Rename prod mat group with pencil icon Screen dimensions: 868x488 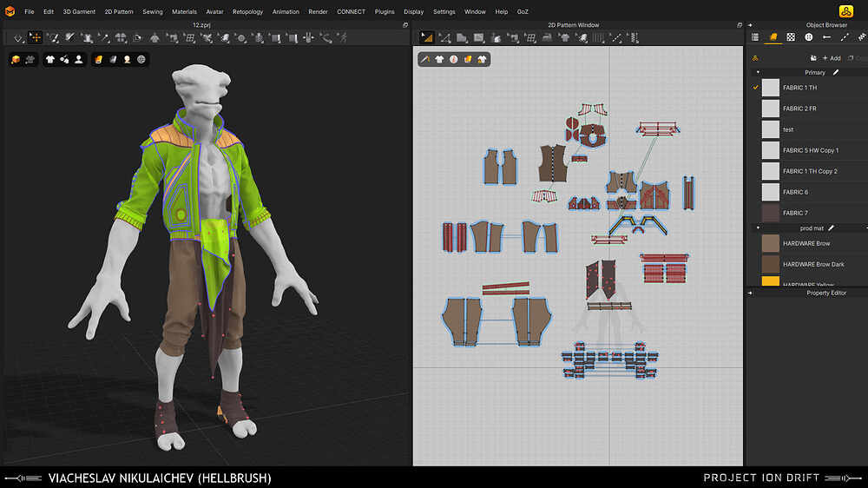click(x=831, y=228)
